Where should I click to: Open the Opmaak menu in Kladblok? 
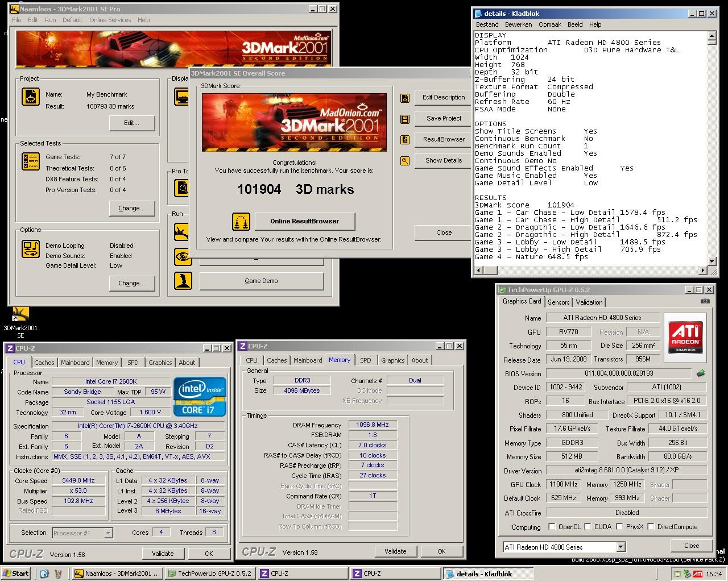coord(549,24)
